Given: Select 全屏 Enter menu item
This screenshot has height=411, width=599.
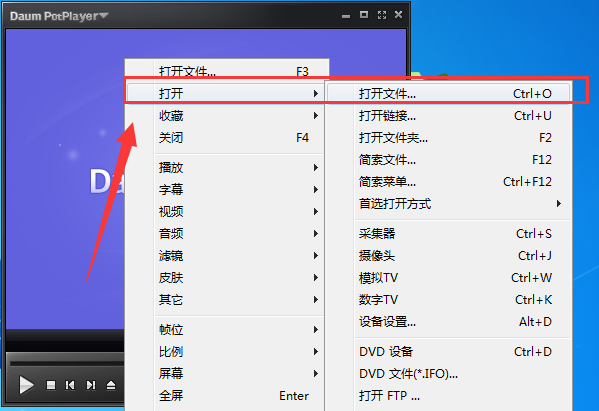Looking at the screenshot, I should [226, 395].
